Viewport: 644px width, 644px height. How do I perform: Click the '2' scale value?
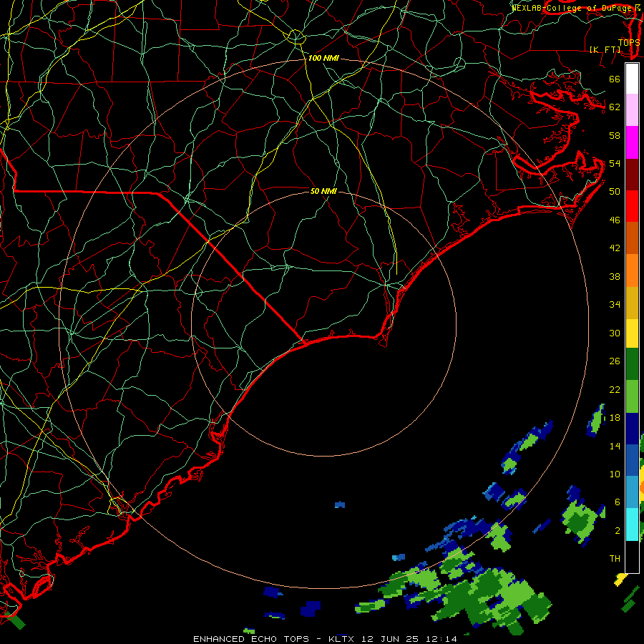(618, 531)
